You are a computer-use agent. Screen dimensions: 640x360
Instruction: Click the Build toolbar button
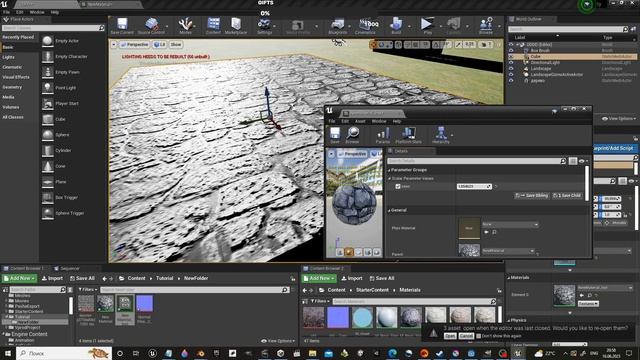396,26
